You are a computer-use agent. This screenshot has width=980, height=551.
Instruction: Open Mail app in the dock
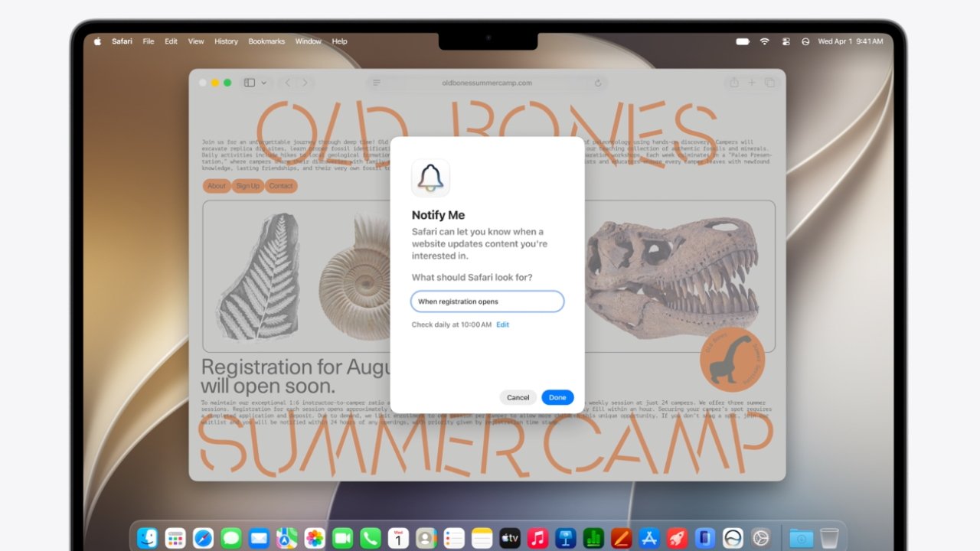pyautogui.click(x=259, y=538)
